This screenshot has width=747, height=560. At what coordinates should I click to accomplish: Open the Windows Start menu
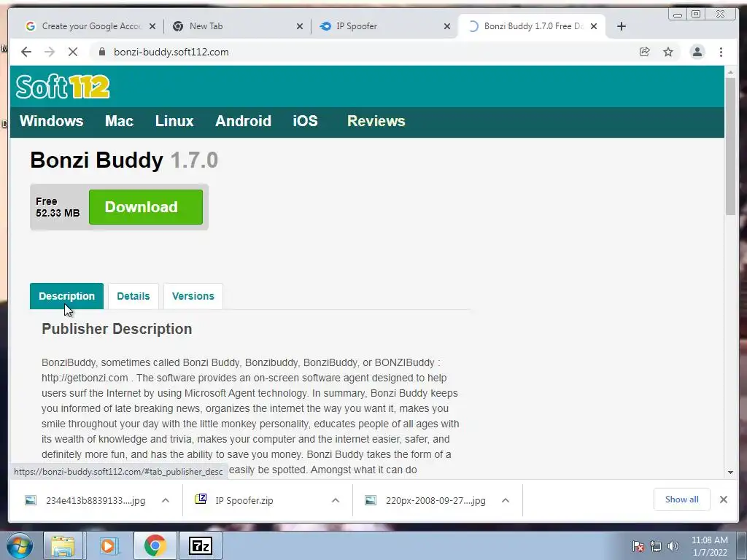pos(20,545)
